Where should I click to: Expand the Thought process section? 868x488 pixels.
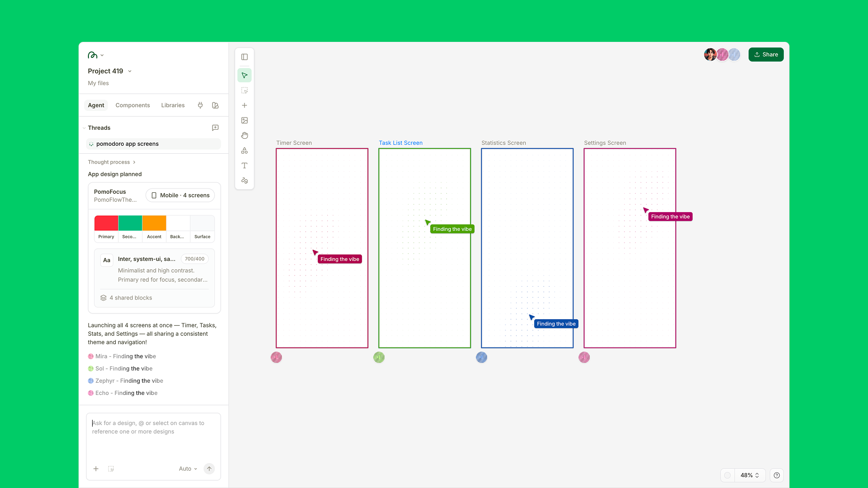click(111, 162)
